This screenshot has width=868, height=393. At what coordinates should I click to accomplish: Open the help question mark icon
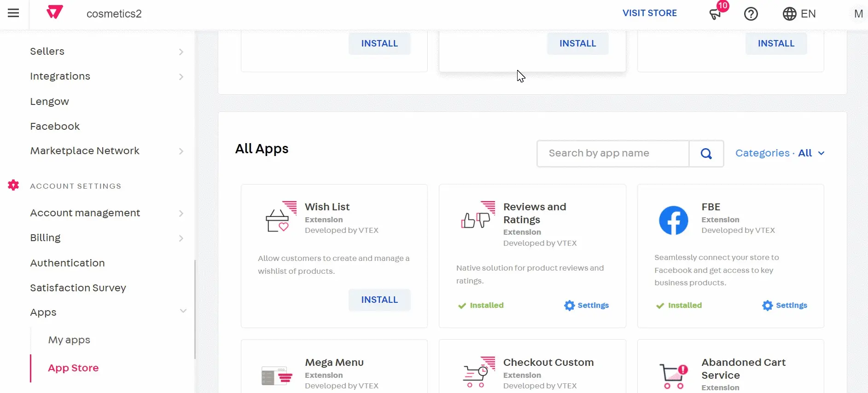(x=751, y=14)
